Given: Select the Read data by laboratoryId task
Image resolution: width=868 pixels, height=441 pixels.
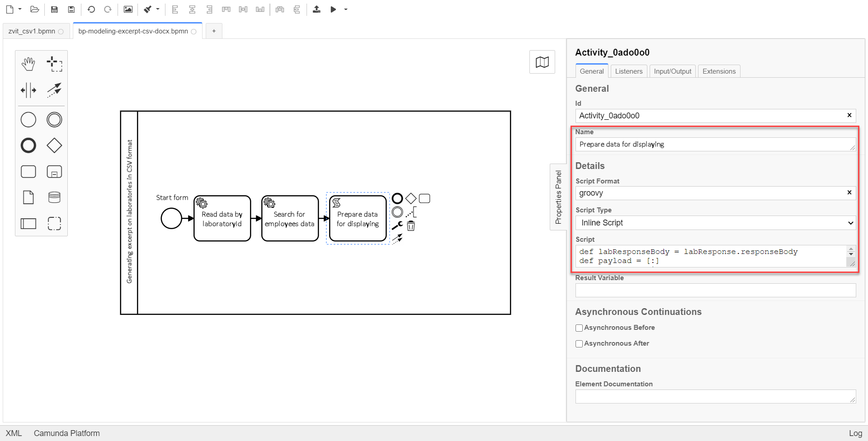Looking at the screenshot, I should click(x=222, y=218).
